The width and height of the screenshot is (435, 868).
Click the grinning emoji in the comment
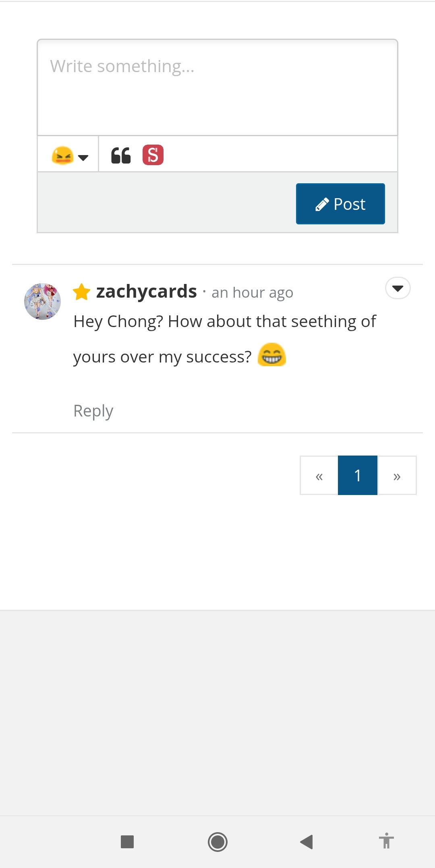(272, 355)
